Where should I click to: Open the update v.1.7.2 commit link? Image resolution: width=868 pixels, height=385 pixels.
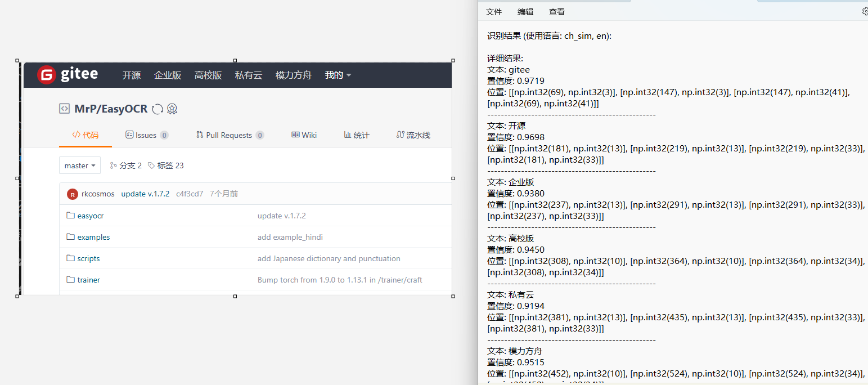(x=145, y=194)
